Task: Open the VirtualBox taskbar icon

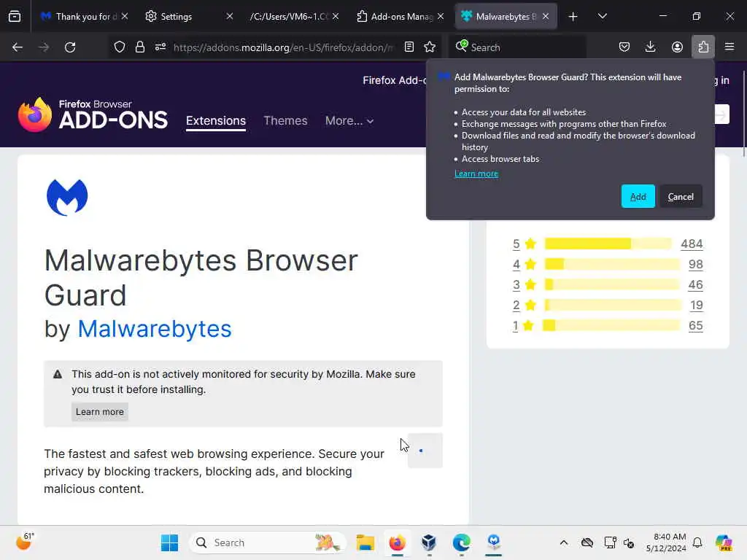Action: (429, 542)
